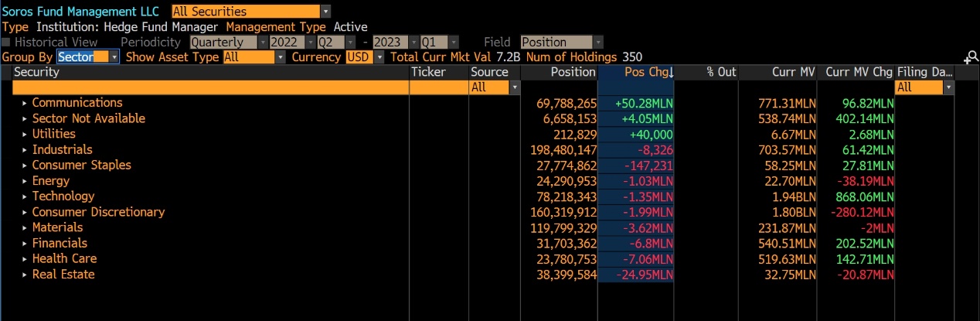
Task: Open the Source filter All dropdown
Action: pyautogui.click(x=495, y=87)
